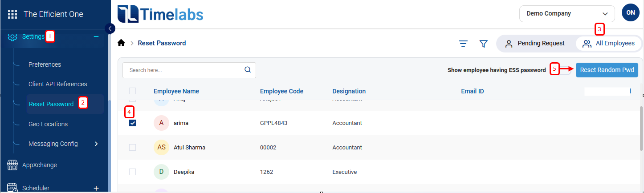Sort by Email ID column header
Screen dimensions: 644x193
(x=473, y=91)
